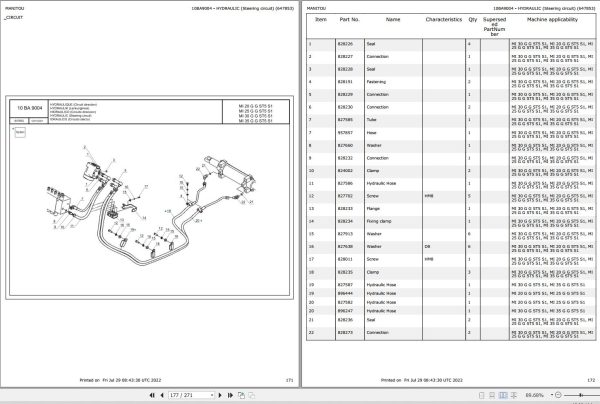600x404 pixels.
Task: Click the steering circuit diagram drawing
Action: click(x=150, y=205)
